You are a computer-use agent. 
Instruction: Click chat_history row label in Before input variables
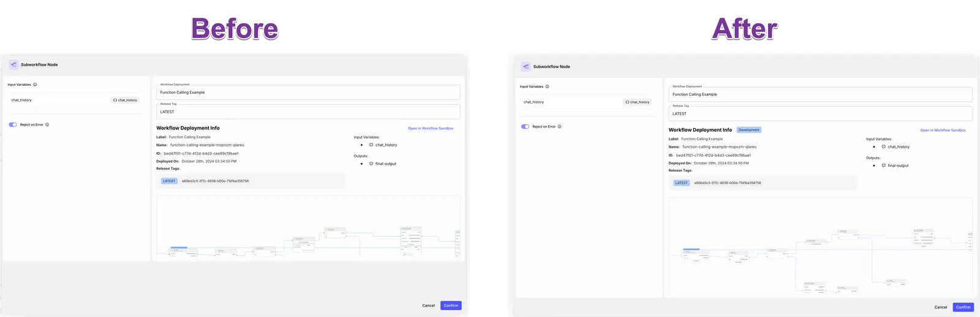[x=21, y=100]
